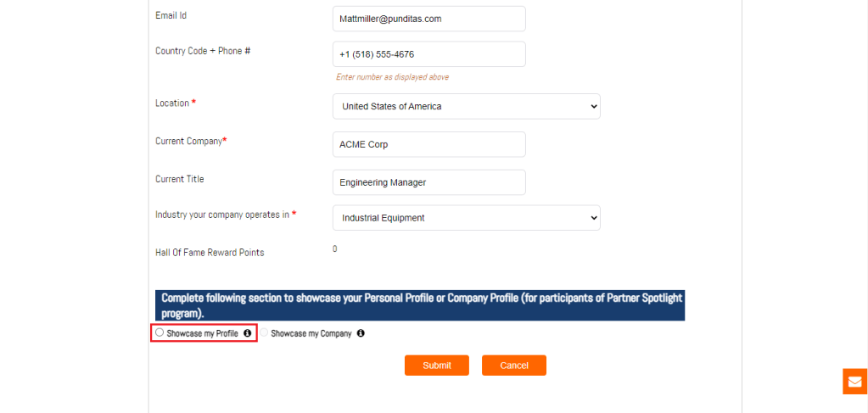The height and width of the screenshot is (413, 868).
Task: Click the Hall Of Fame Reward Points label
Action: pos(210,253)
